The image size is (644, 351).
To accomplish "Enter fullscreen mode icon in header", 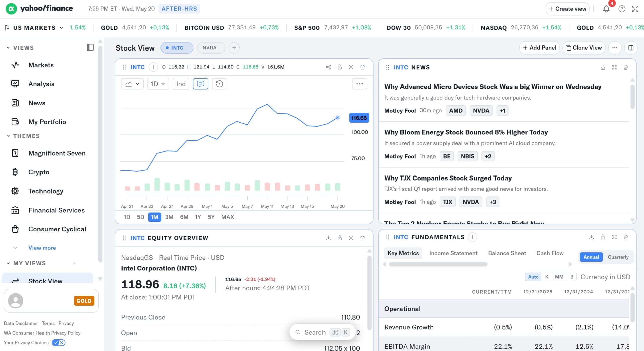I will (x=635, y=9).
